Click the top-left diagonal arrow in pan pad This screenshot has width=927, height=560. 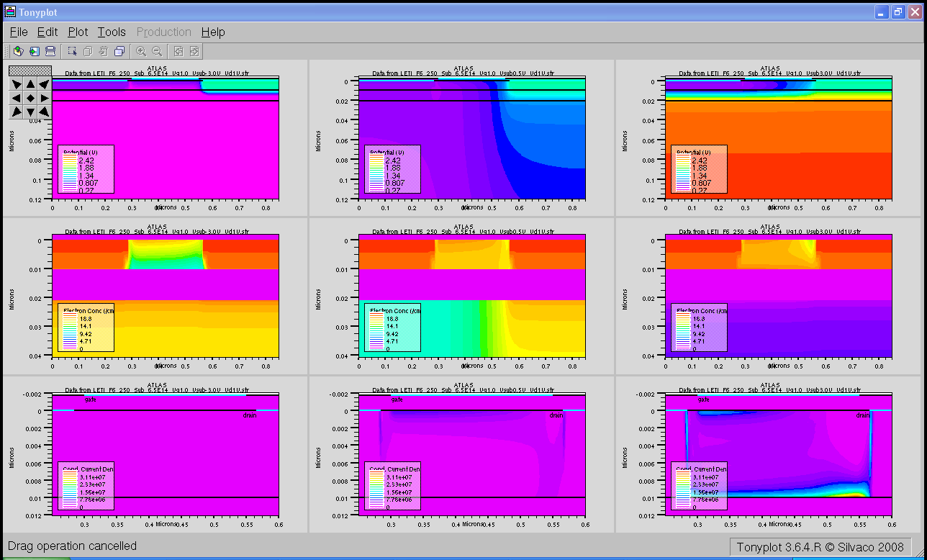point(16,83)
